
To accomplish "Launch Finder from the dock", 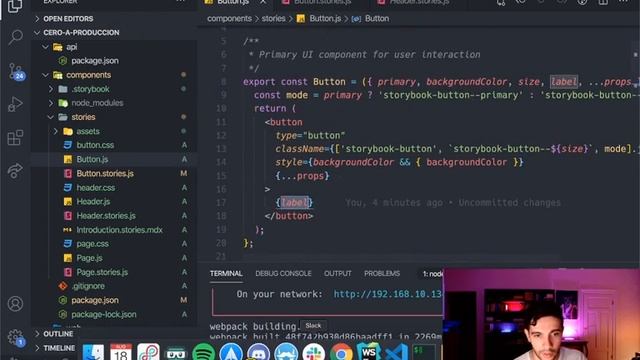I will click(93, 352).
